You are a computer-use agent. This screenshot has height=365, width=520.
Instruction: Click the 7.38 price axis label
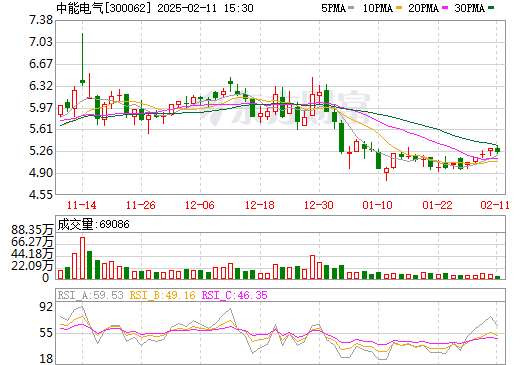[x=41, y=20]
